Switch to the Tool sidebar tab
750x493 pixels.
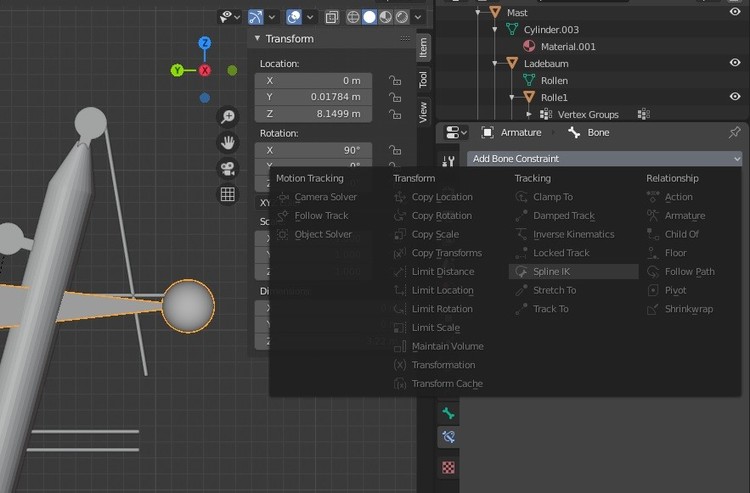pos(423,79)
